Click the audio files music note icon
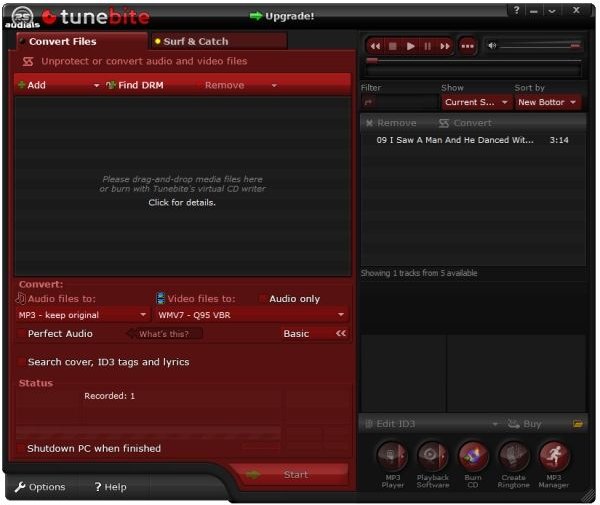600x505 pixels. click(x=21, y=298)
